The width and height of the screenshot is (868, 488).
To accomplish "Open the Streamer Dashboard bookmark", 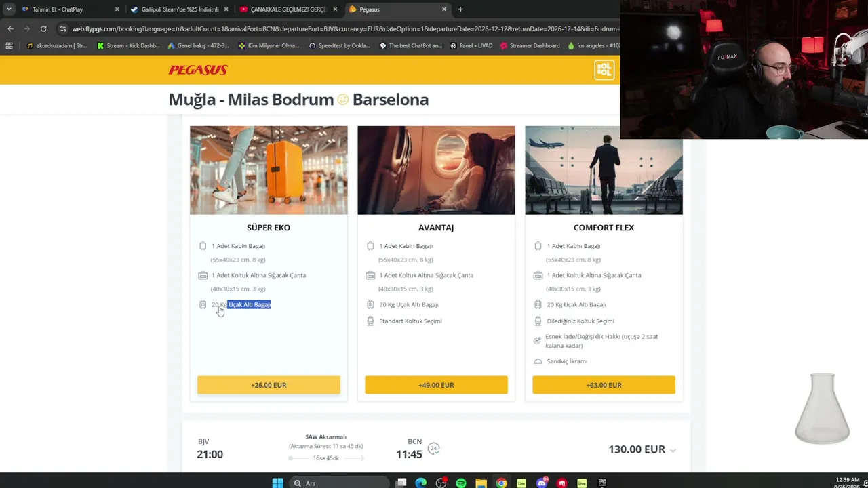I will 530,46.
